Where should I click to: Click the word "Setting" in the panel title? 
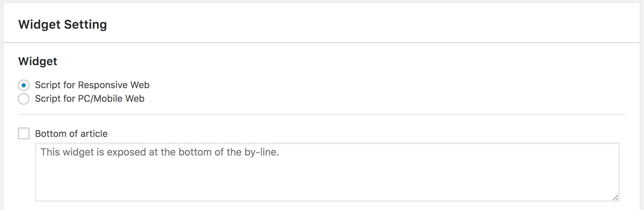[x=85, y=24]
